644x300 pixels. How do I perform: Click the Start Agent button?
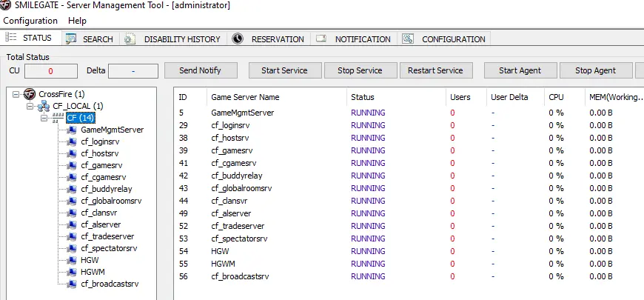(x=520, y=70)
